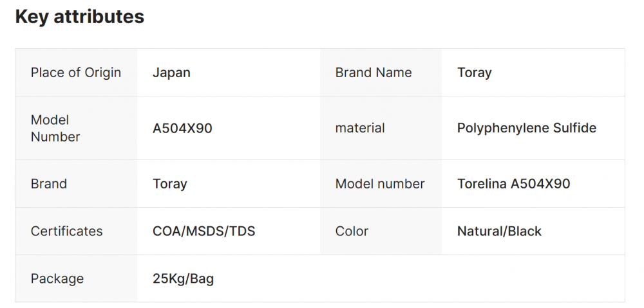This screenshot has height=308, width=644.
Task: Click the Brand label above Certificates
Action: 49,184
